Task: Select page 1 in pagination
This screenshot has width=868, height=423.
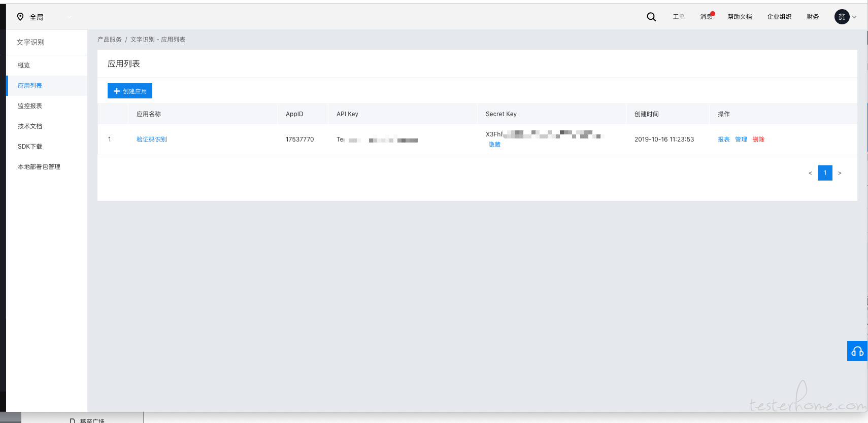Action: (x=825, y=173)
